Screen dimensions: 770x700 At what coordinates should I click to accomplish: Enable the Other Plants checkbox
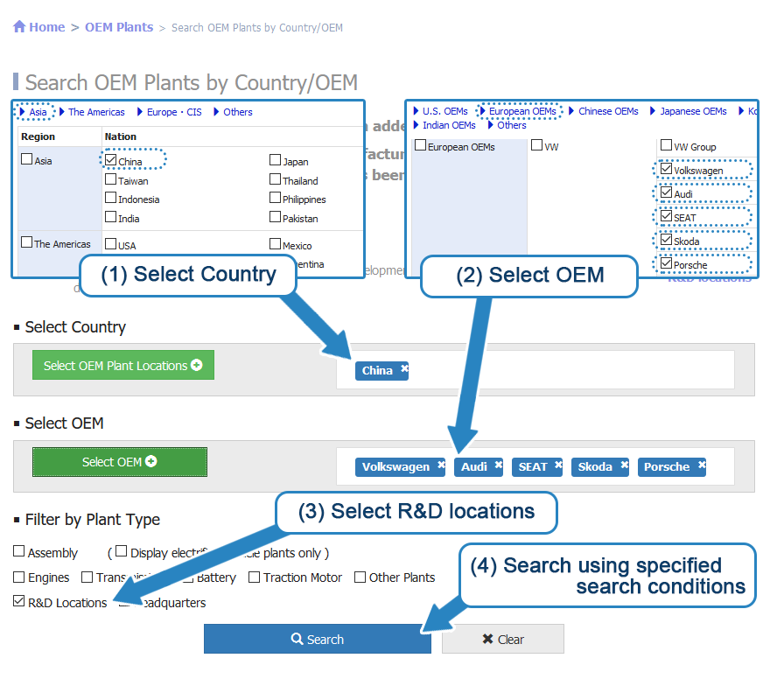pos(360,577)
